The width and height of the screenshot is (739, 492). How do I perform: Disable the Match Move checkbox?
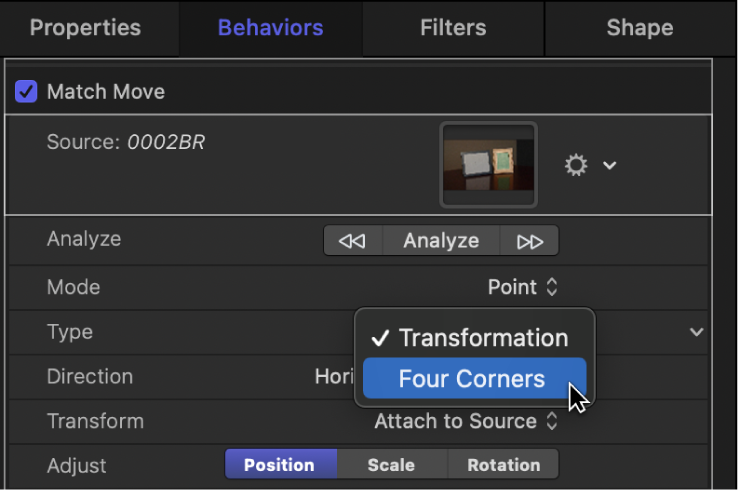26,92
